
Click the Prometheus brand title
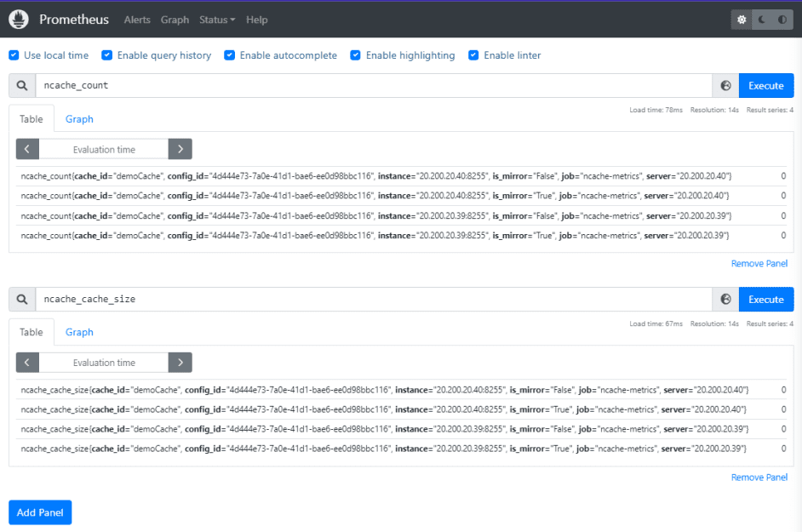74,20
